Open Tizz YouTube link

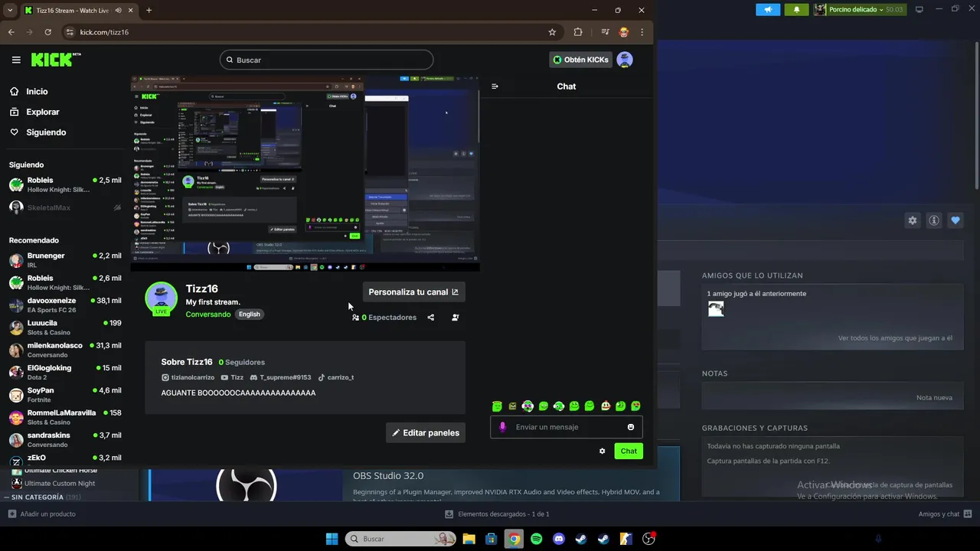(x=232, y=377)
